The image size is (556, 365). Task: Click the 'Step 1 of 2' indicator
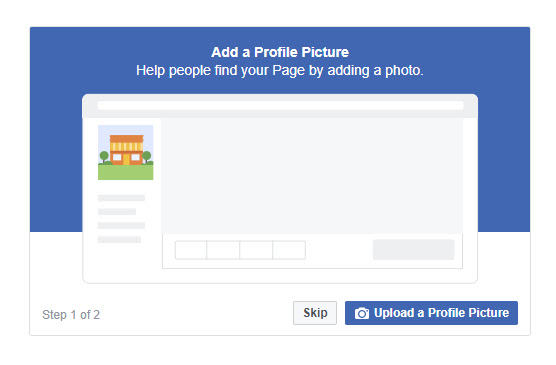(x=71, y=315)
